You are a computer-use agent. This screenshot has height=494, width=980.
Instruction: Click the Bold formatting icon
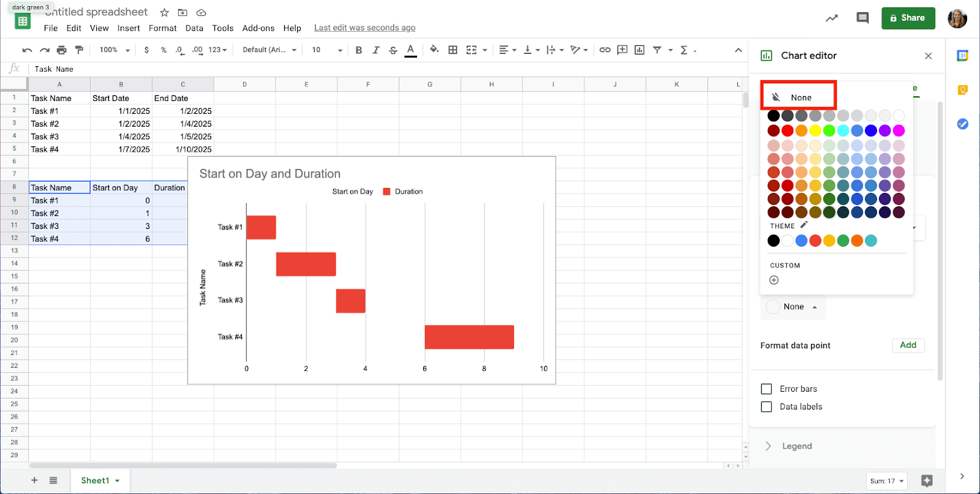(x=359, y=50)
